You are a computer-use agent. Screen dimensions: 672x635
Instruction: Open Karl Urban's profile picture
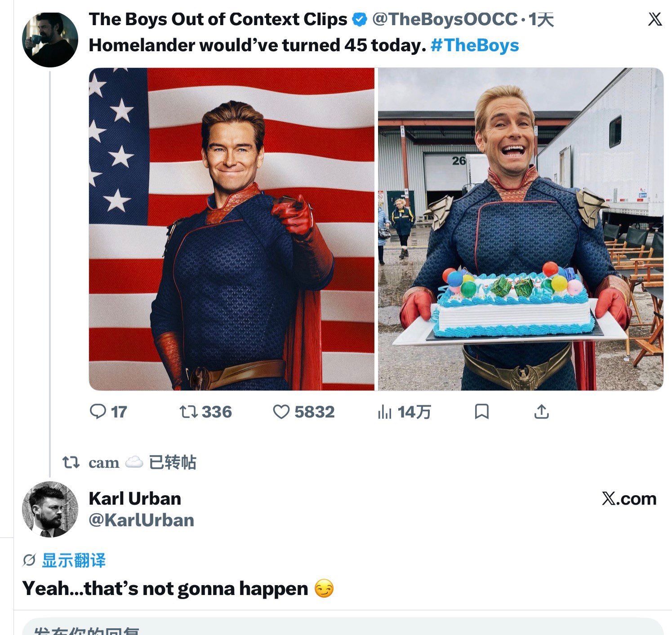click(50, 509)
